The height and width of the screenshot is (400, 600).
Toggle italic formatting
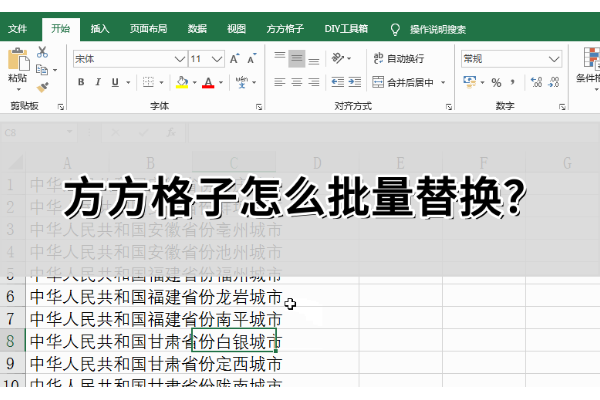(98, 82)
